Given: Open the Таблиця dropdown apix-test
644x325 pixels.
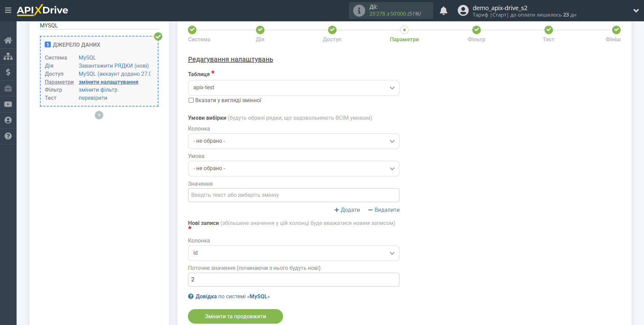Looking at the screenshot, I should [x=294, y=88].
